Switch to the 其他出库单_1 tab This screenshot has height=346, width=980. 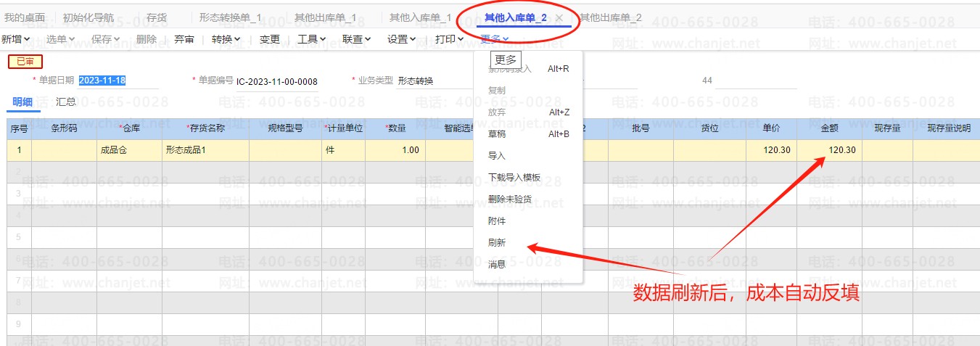point(325,17)
